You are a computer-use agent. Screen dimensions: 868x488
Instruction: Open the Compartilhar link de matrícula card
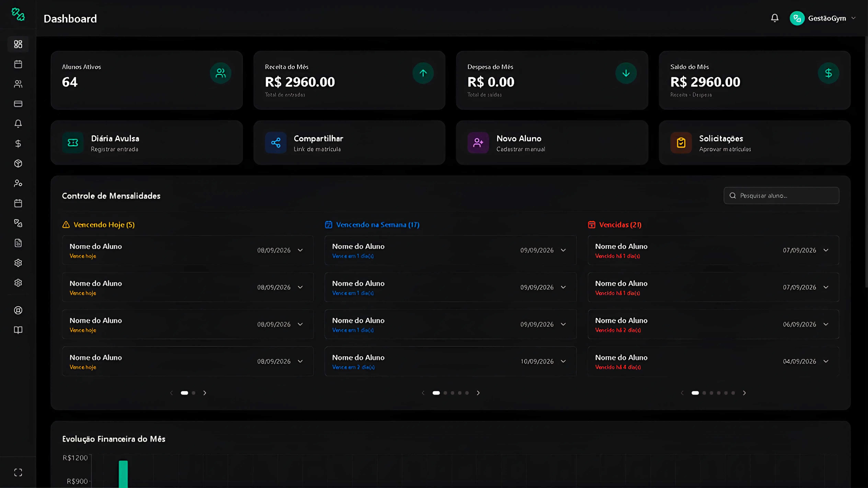click(349, 143)
